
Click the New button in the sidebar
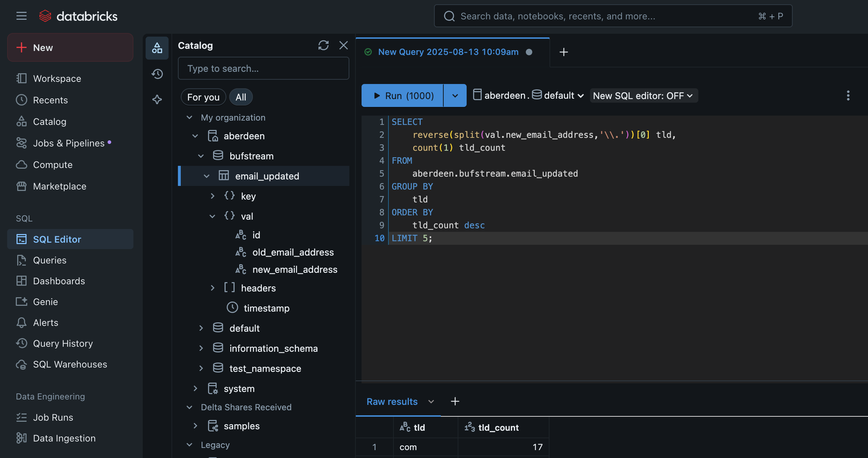point(70,47)
